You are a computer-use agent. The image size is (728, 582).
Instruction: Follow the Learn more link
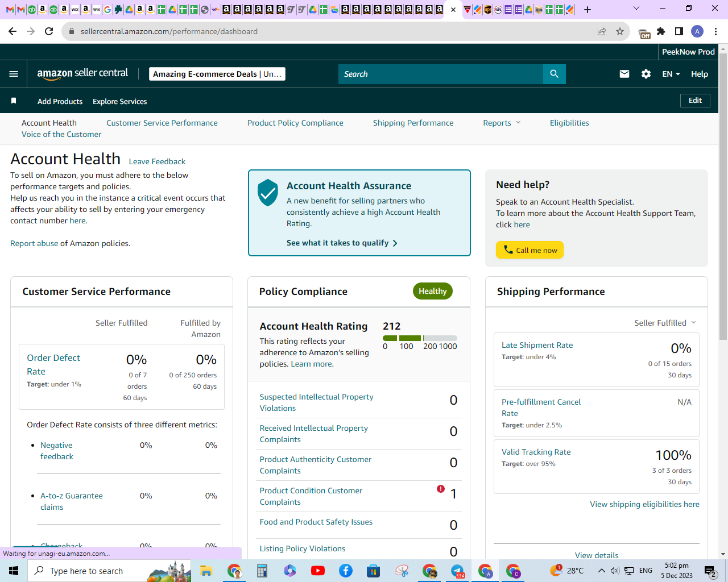pyautogui.click(x=311, y=364)
